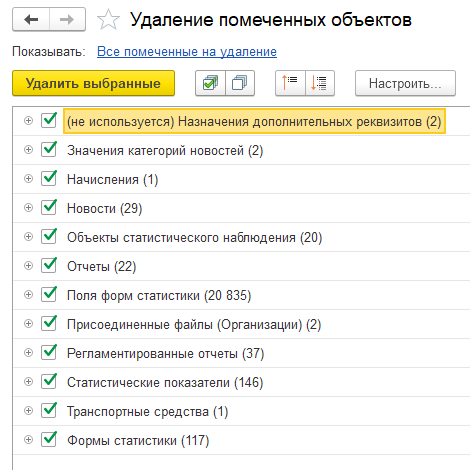Image resolution: width=470 pixels, height=470 pixels.
Task: Uncheck the Начисления (1) checkbox
Action: [x=49, y=178]
